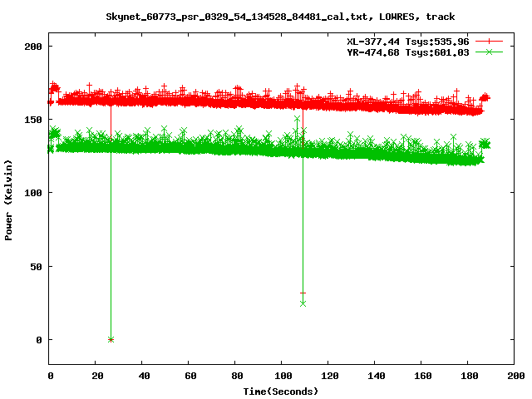Click the x-axis tick label 160
The image size is (532, 399).
(x=423, y=376)
